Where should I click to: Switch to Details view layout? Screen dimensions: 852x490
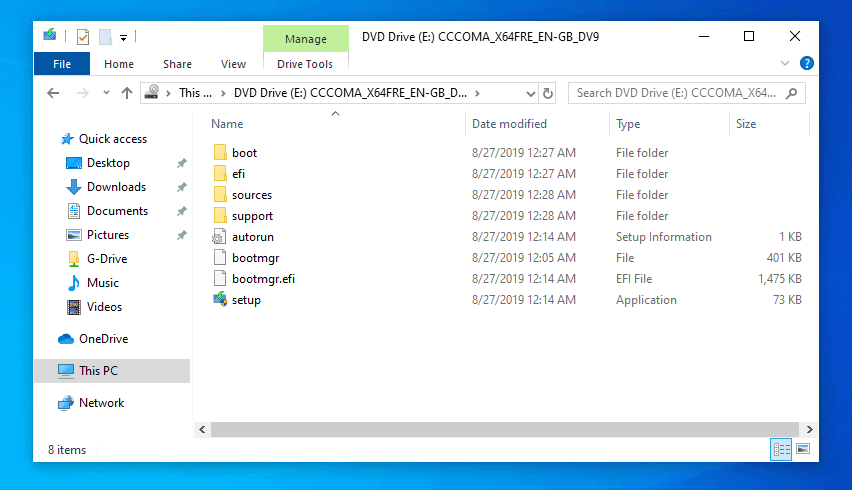pyautogui.click(x=781, y=449)
